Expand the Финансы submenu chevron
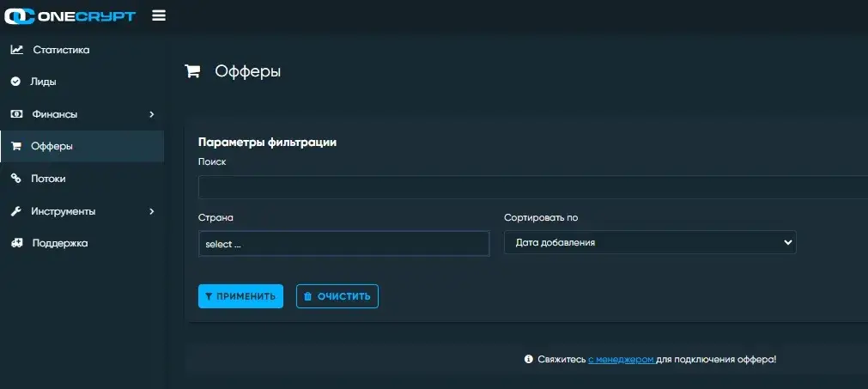 click(x=152, y=114)
